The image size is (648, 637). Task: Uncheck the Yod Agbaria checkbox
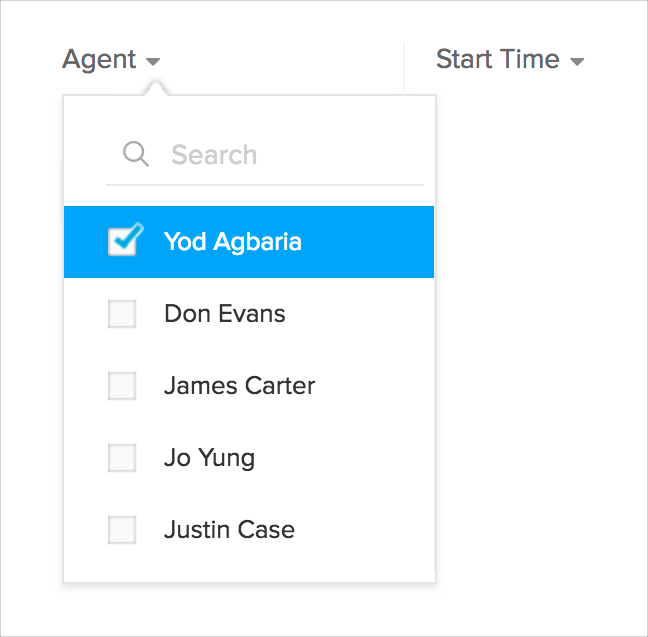coord(123,241)
